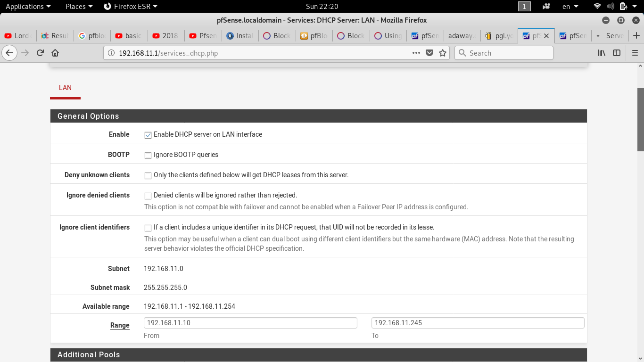Click the battery status icon
The width and height of the screenshot is (644, 362).
623,6
